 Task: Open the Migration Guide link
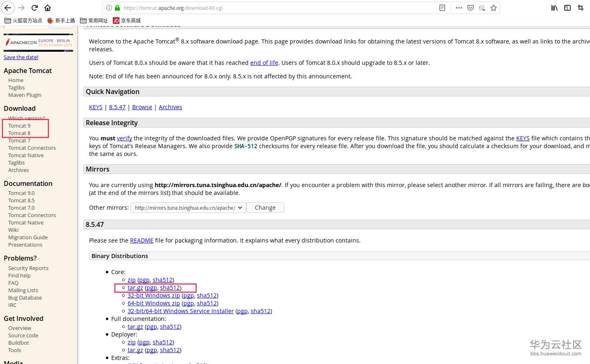click(28, 238)
